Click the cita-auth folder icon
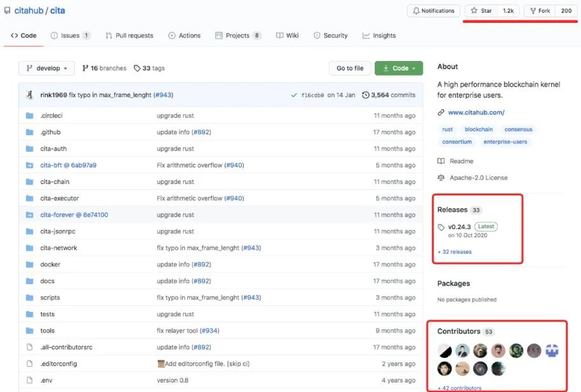 [x=30, y=148]
